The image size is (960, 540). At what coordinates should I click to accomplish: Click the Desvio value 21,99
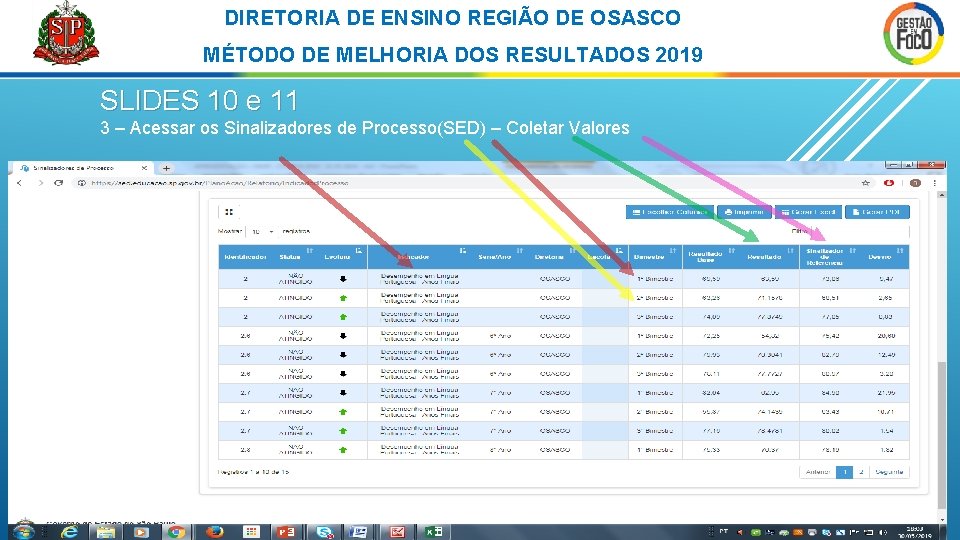click(x=886, y=392)
